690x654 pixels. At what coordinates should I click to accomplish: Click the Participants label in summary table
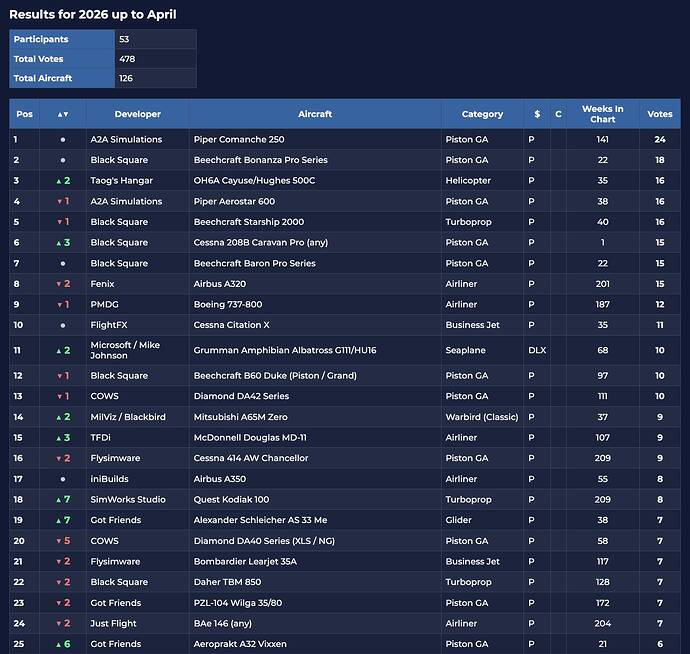coord(41,39)
